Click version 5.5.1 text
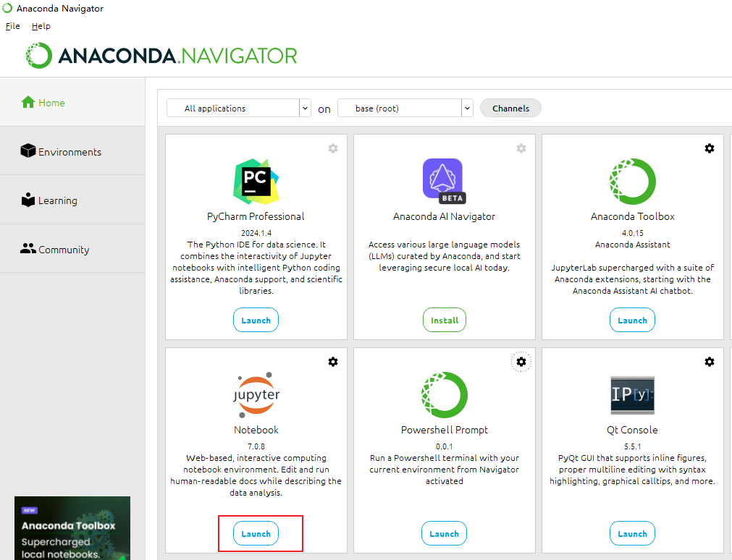This screenshot has height=560, width=732. coord(633,446)
